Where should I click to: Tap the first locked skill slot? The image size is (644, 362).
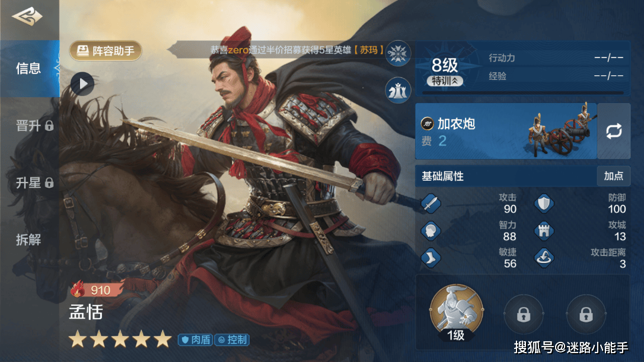523,315
